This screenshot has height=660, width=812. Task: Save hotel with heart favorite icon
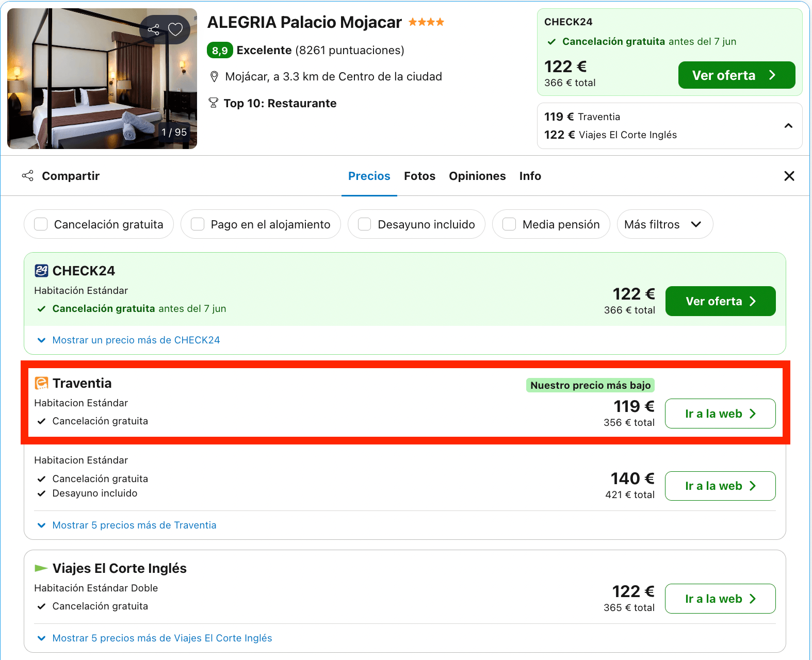[175, 29]
